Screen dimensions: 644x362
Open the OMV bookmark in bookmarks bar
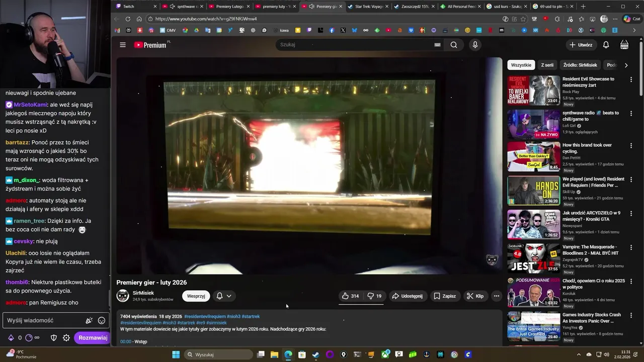tap(168, 30)
